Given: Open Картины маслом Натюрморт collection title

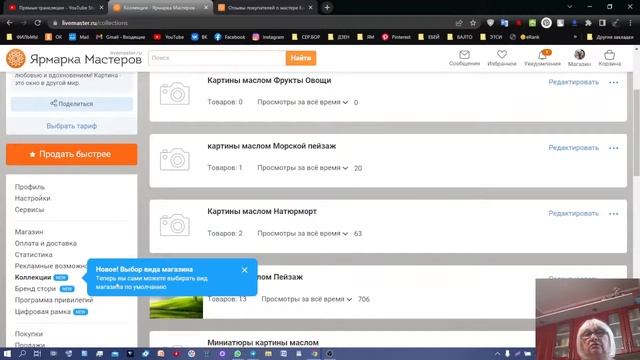Looking at the screenshot, I should coord(262,211).
